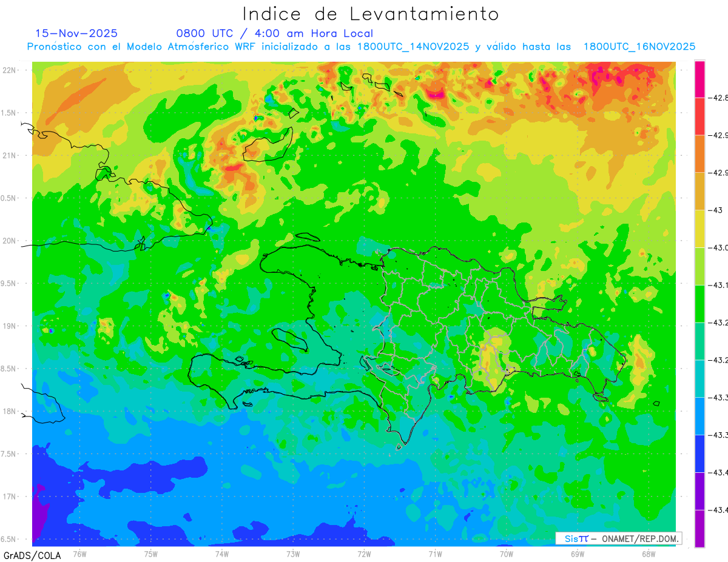The width and height of the screenshot is (728, 562).
Task: Click the "69W" longitude label
Action: coord(577,554)
